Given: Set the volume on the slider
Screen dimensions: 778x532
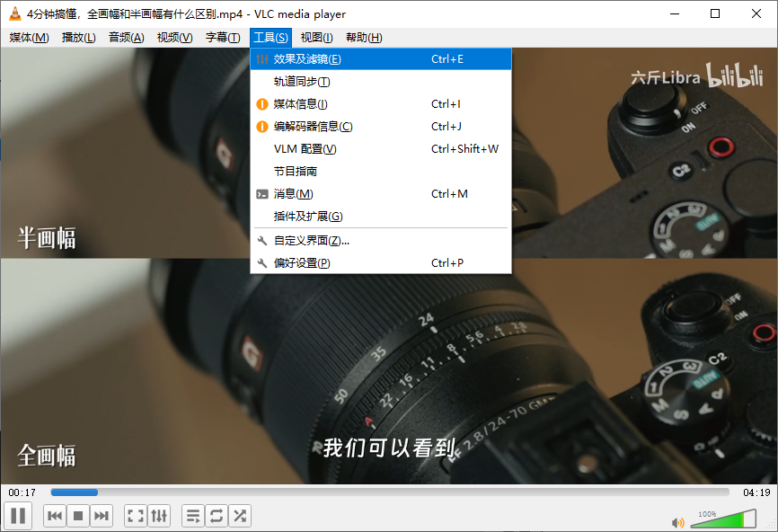Looking at the screenshot, I should click(x=724, y=519).
